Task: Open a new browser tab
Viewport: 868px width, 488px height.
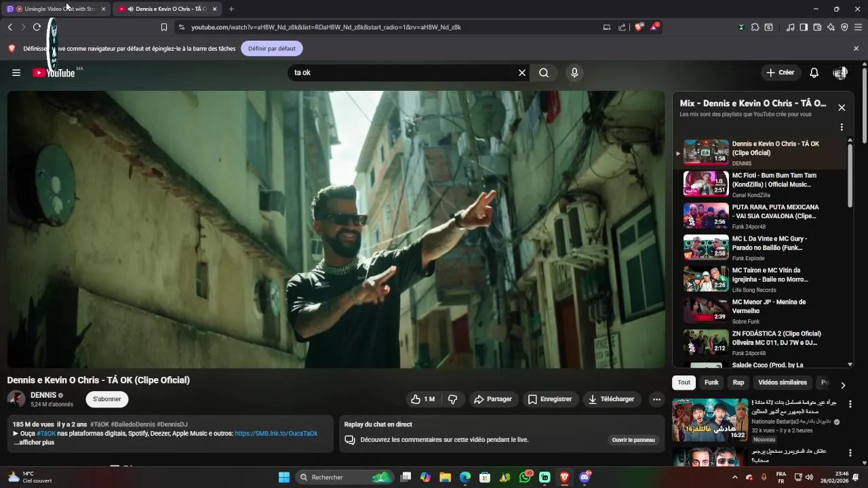Action: coord(231,9)
